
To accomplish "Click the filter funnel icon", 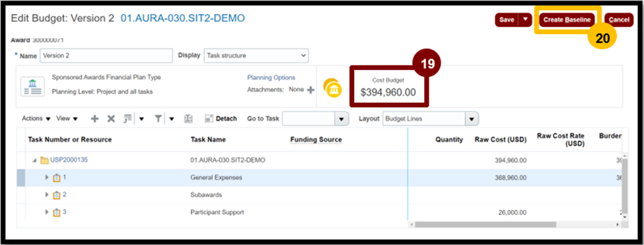I will pyautogui.click(x=158, y=119).
